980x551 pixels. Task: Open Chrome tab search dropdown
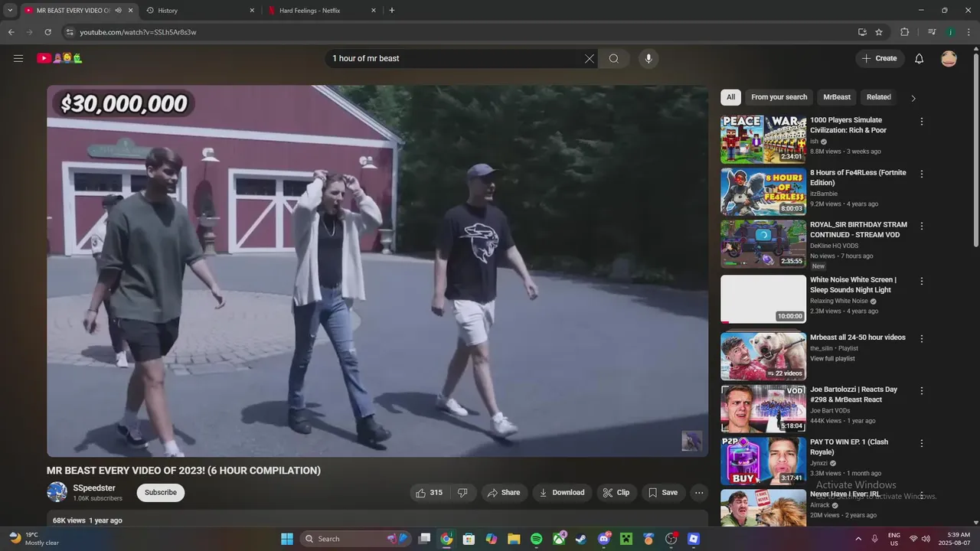10,11
